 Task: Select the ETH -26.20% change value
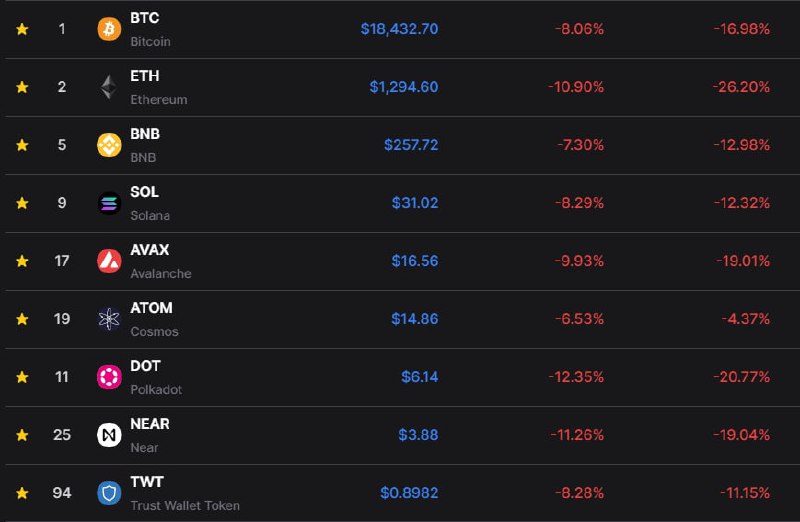click(741, 87)
